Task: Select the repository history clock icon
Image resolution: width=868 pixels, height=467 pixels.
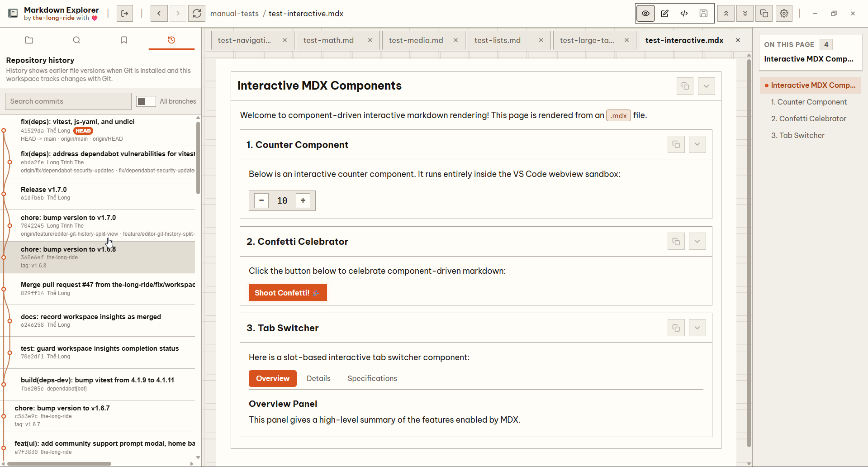Action: coord(171,40)
